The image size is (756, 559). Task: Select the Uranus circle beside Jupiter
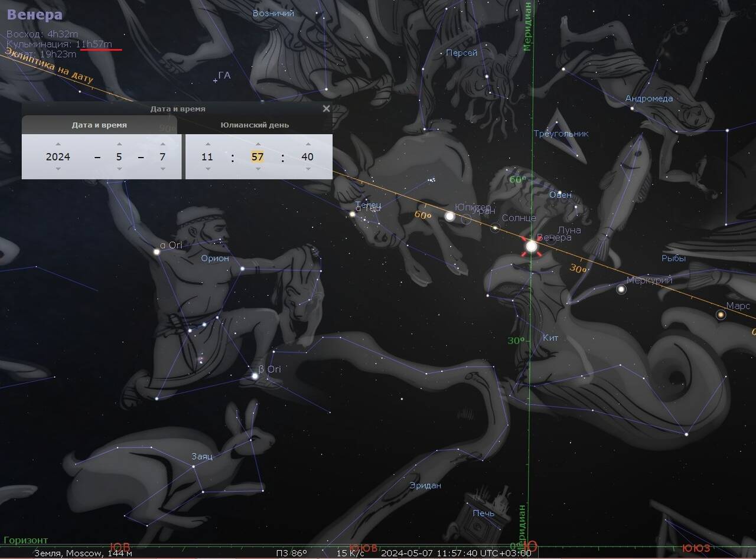pos(467,220)
